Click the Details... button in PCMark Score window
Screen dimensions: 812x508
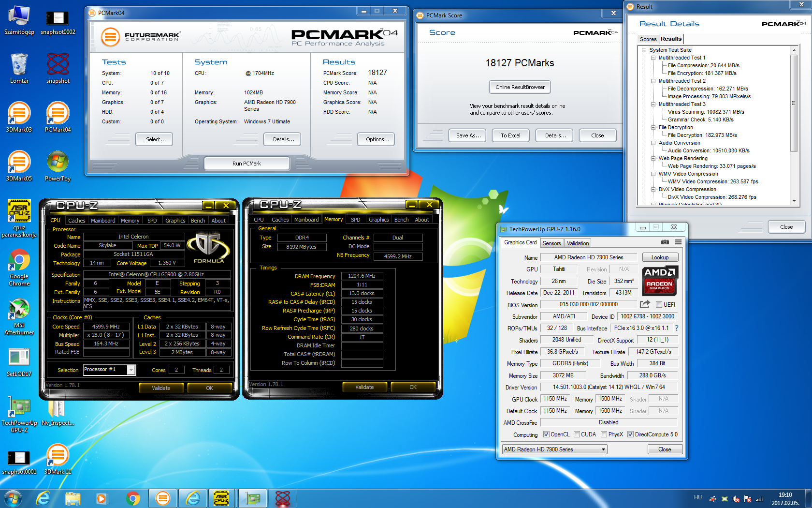click(554, 135)
